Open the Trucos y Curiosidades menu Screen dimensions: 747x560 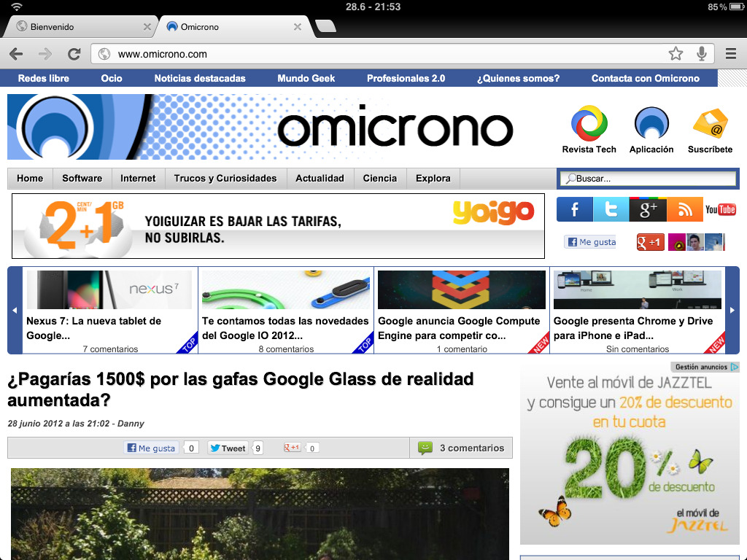(225, 178)
